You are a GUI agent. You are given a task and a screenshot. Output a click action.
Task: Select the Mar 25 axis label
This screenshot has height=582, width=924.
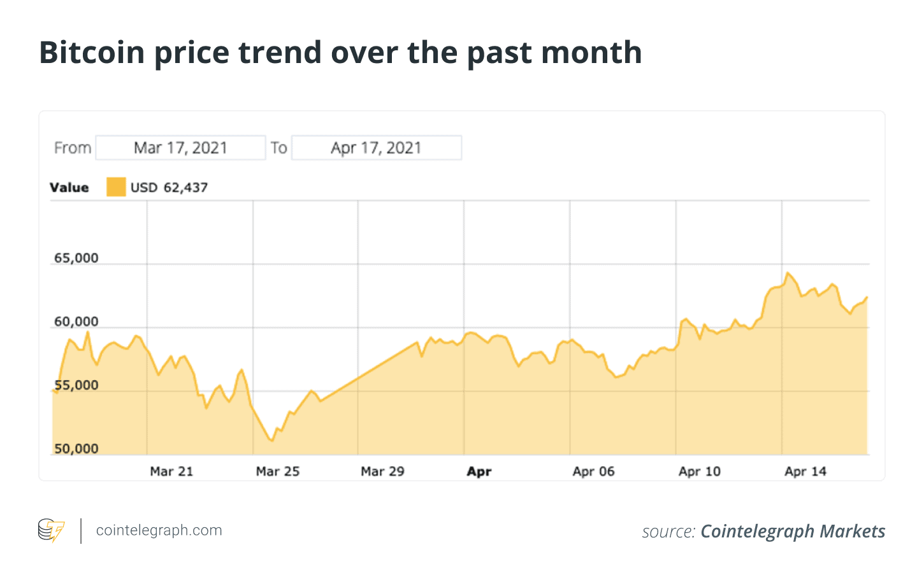click(x=277, y=471)
